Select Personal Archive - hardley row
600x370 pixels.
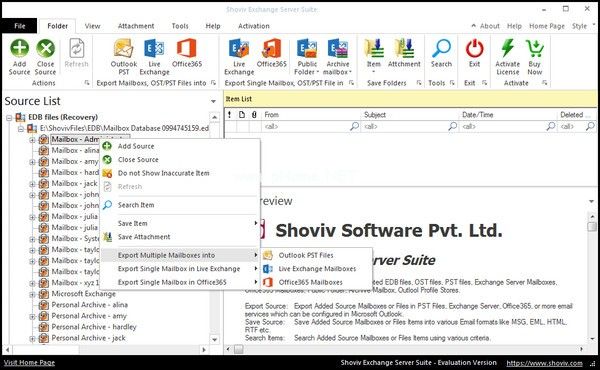tap(94, 327)
